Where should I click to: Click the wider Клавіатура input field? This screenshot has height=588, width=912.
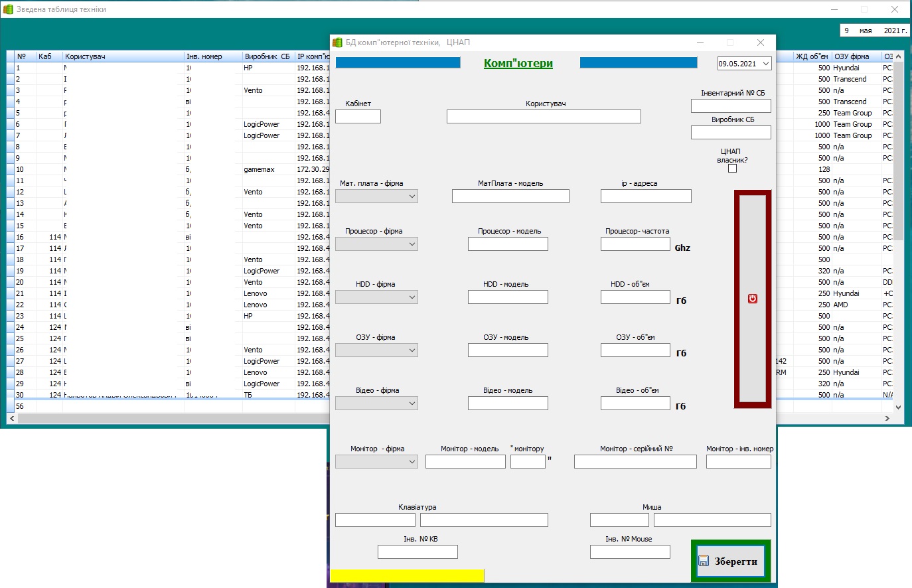[484, 520]
